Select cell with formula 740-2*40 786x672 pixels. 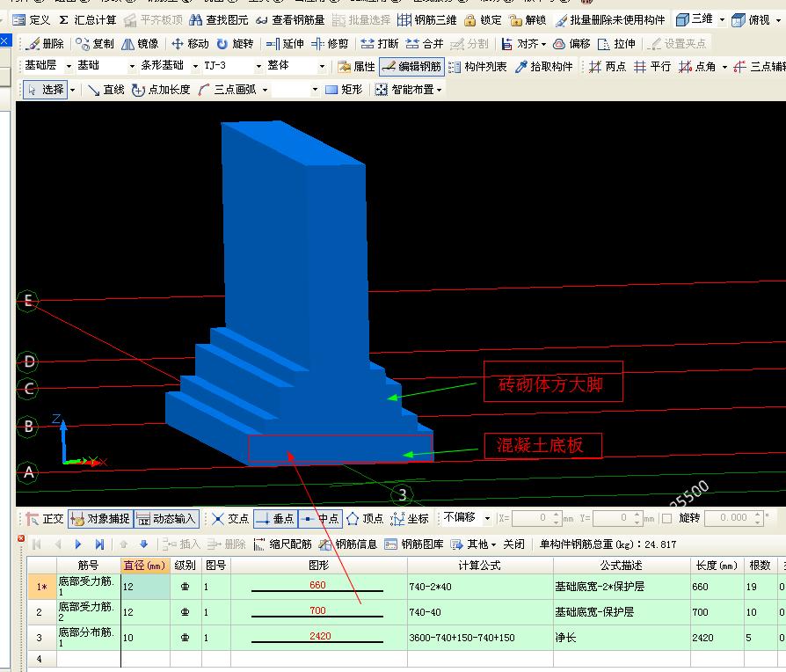coord(480,587)
